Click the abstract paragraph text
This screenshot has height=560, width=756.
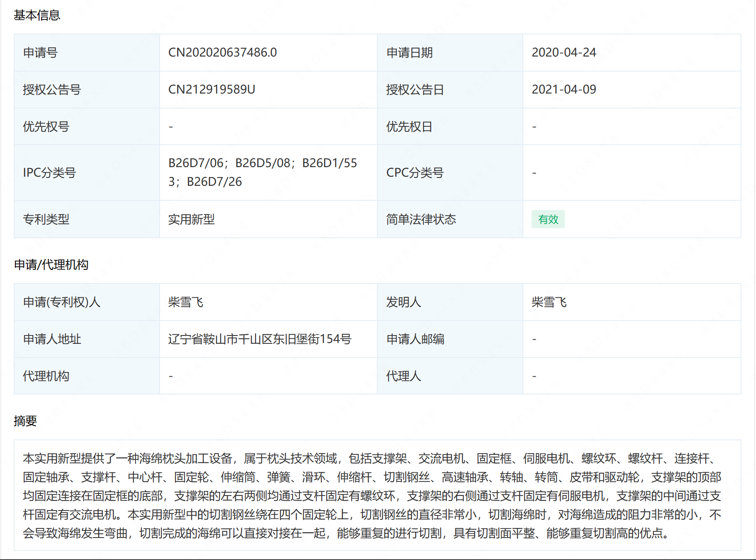click(372, 496)
